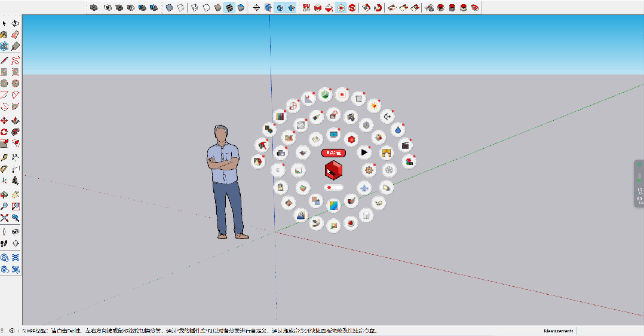The width and height of the screenshot is (644, 336).
Task: Click the sun icon in radial menu
Action: [374, 106]
